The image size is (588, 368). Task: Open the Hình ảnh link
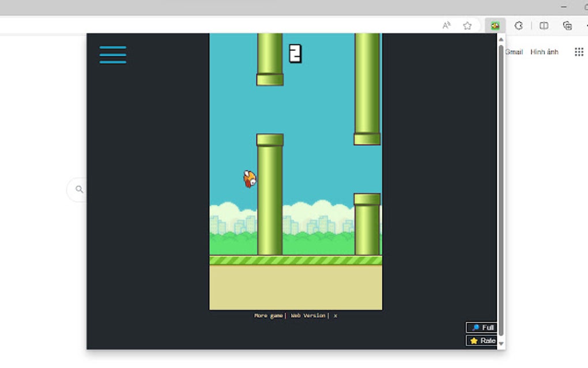[x=545, y=51]
